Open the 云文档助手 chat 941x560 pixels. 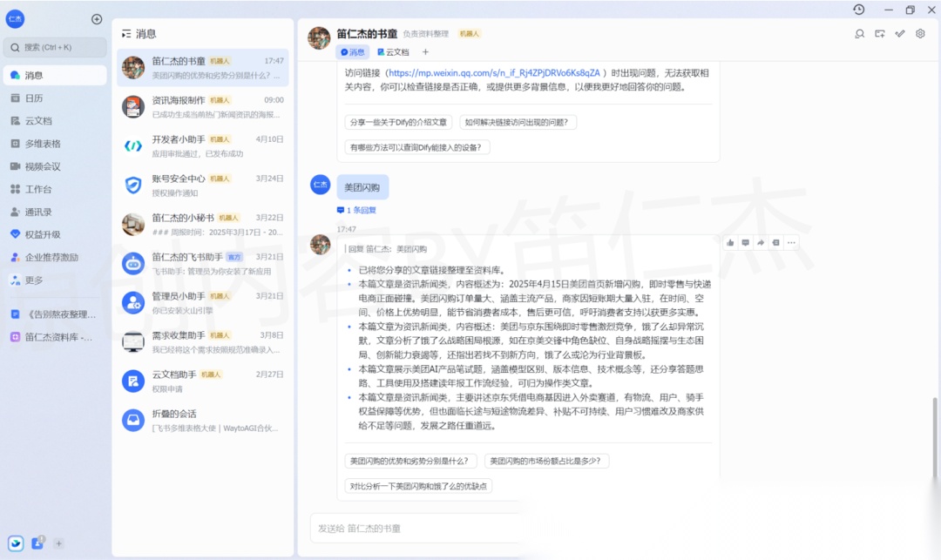click(203, 381)
